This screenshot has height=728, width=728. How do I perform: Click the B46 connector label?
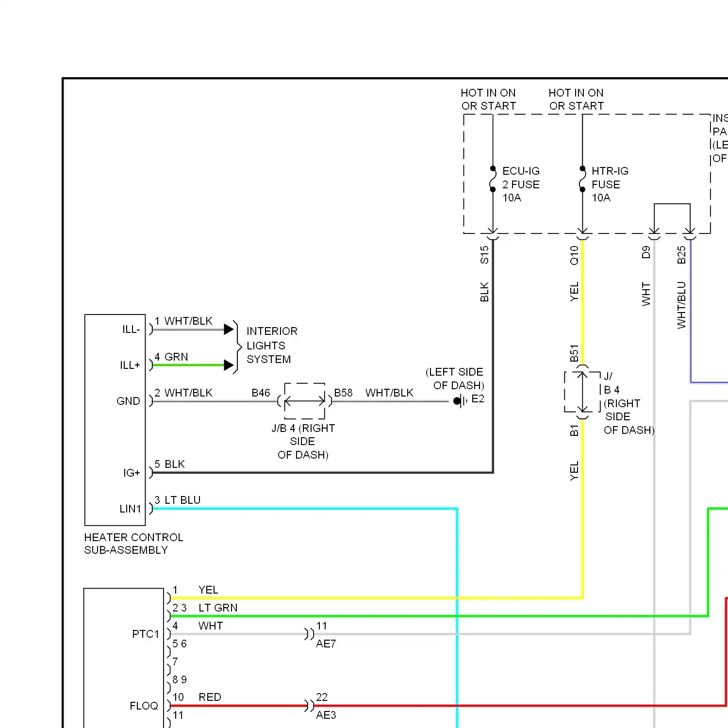pyautogui.click(x=261, y=393)
